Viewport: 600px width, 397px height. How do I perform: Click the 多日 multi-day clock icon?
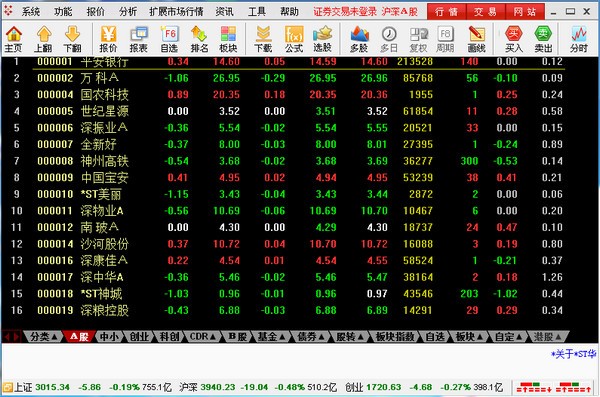pyautogui.click(x=389, y=39)
